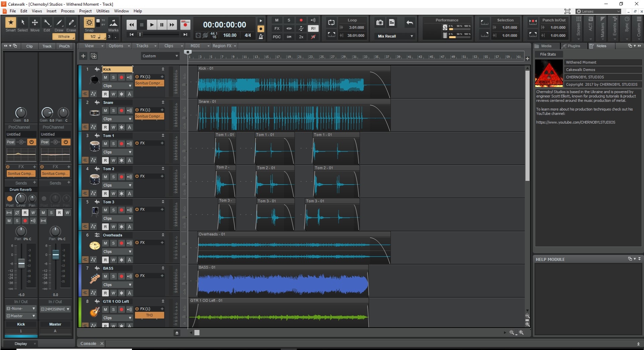The width and height of the screenshot is (644, 350).
Task: Open the YouTube CHERNOBYLSTUDIOS link
Action: 576,122
